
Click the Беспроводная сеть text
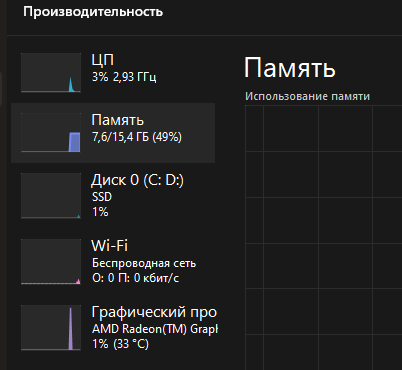point(144,263)
